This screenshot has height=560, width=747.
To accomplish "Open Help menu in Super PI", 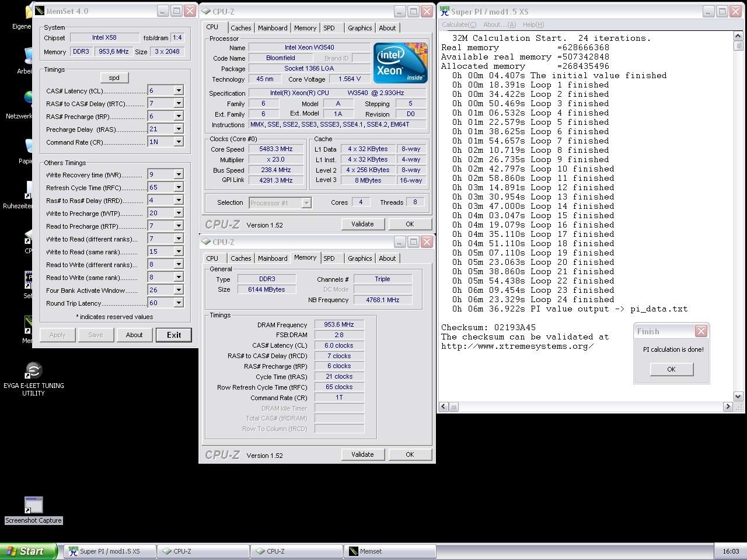I will [x=533, y=24].
